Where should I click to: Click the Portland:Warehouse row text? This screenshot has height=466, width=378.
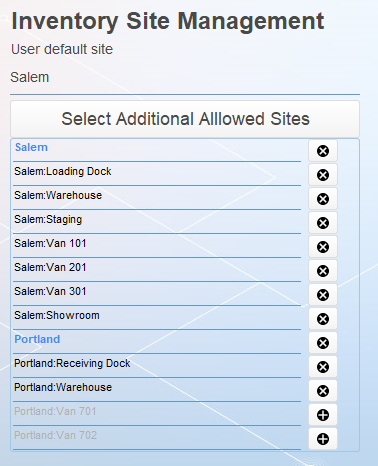pyautogui.click(x=63, y=387)
